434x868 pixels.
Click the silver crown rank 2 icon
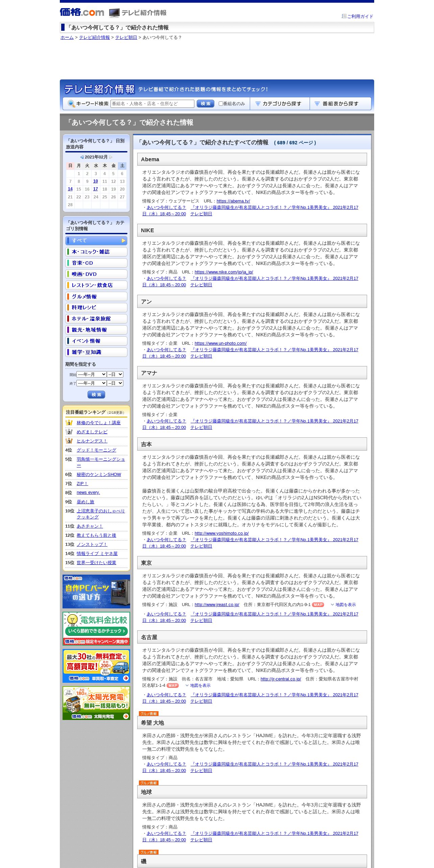click(69, 432)
